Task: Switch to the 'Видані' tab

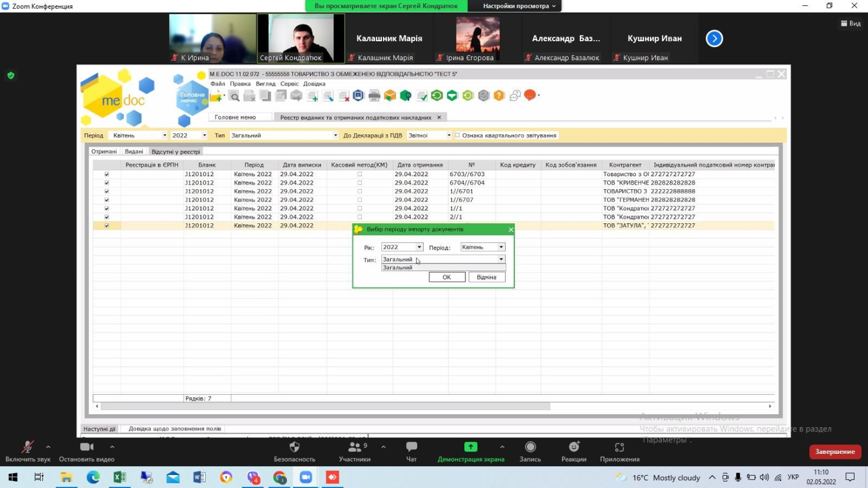Action: pyautogui.click(x=134, y=151)
